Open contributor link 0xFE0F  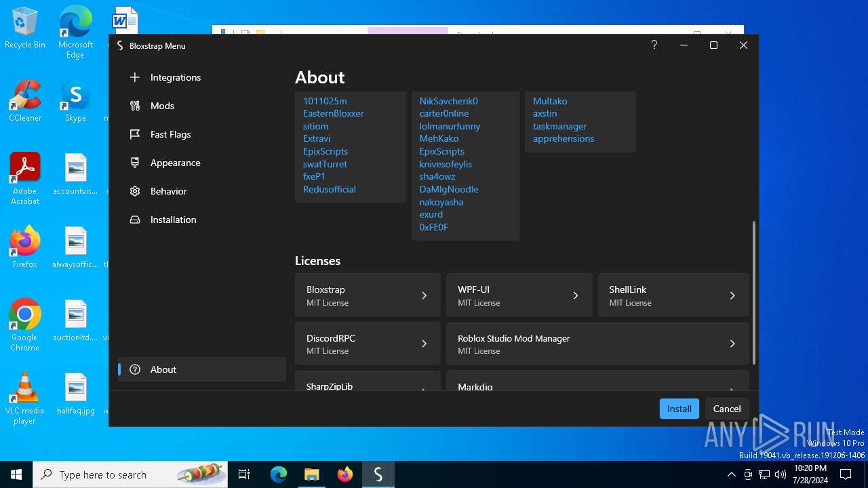pyautogui.click(x=433, y=227)
